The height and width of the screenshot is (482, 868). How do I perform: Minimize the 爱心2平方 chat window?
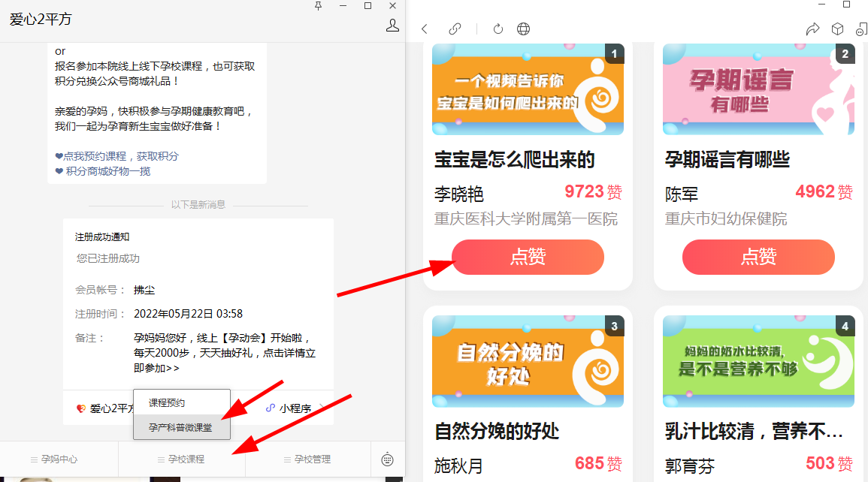tap(343, 5)
